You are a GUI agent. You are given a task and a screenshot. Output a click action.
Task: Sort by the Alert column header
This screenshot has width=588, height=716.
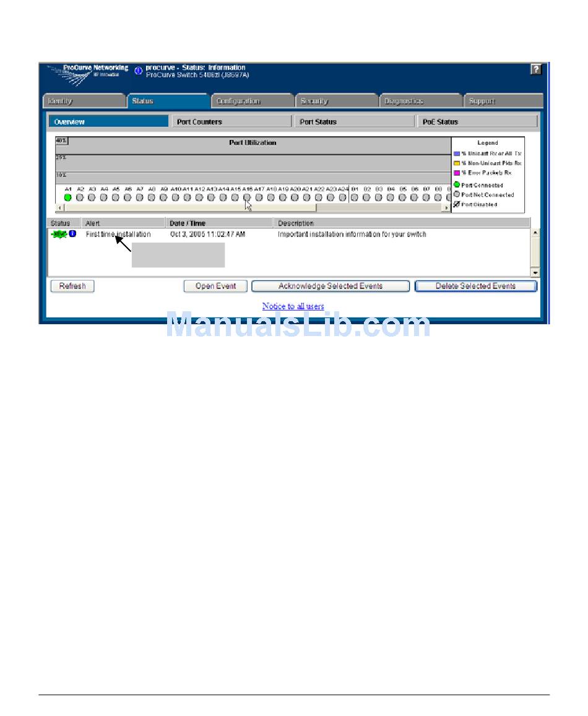click(123, 223)
